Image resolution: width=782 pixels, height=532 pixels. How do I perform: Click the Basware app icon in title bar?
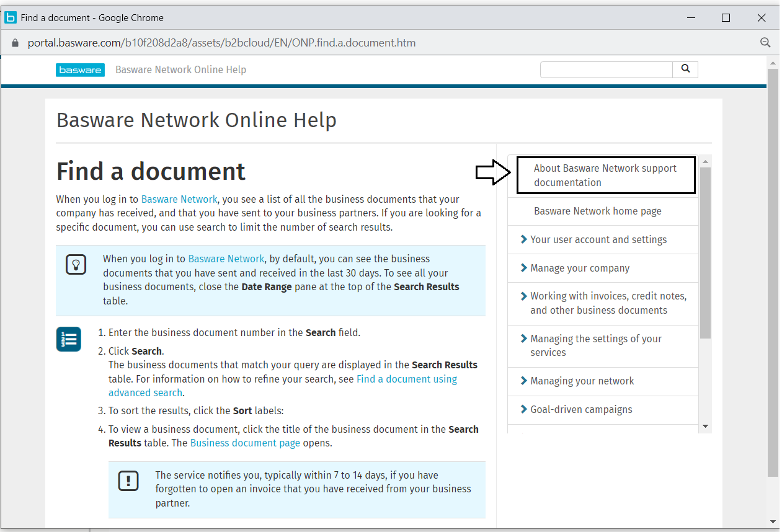click(11, 17)
